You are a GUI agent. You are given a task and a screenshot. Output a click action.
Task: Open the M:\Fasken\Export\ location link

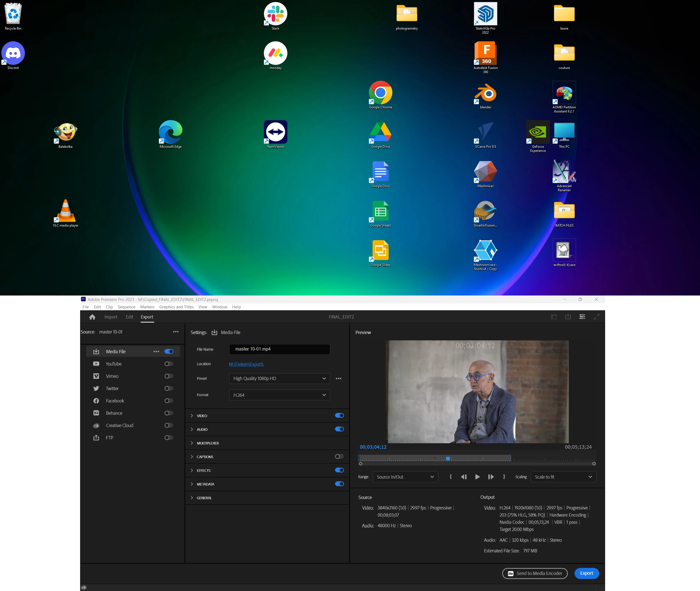pyautogui.click(x=246, y=364)
